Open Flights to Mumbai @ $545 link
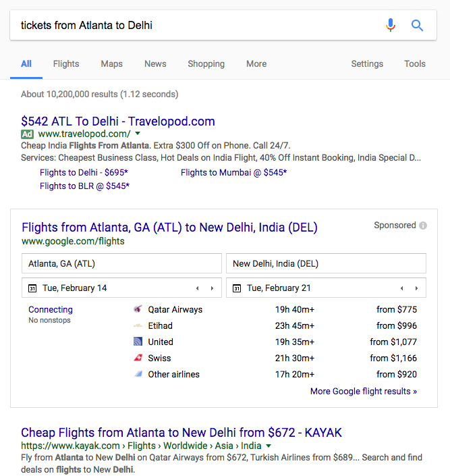 [233, 172]
